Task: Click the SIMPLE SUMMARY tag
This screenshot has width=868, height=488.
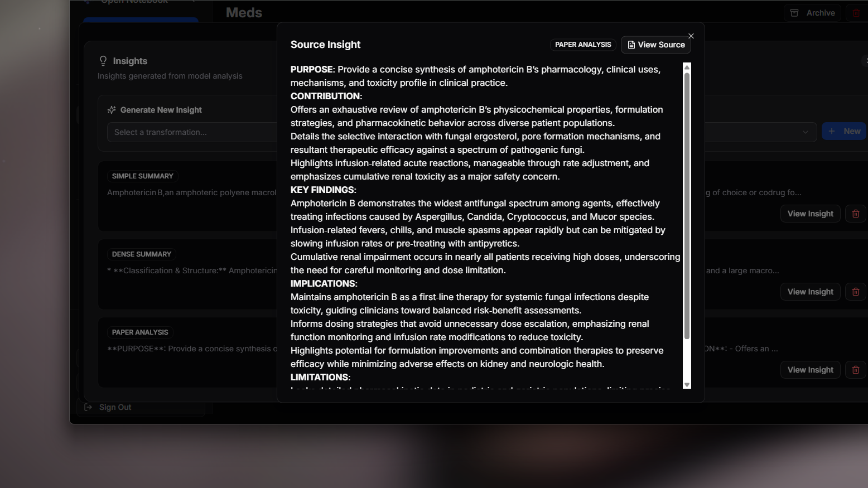Action: click(143, 176)
